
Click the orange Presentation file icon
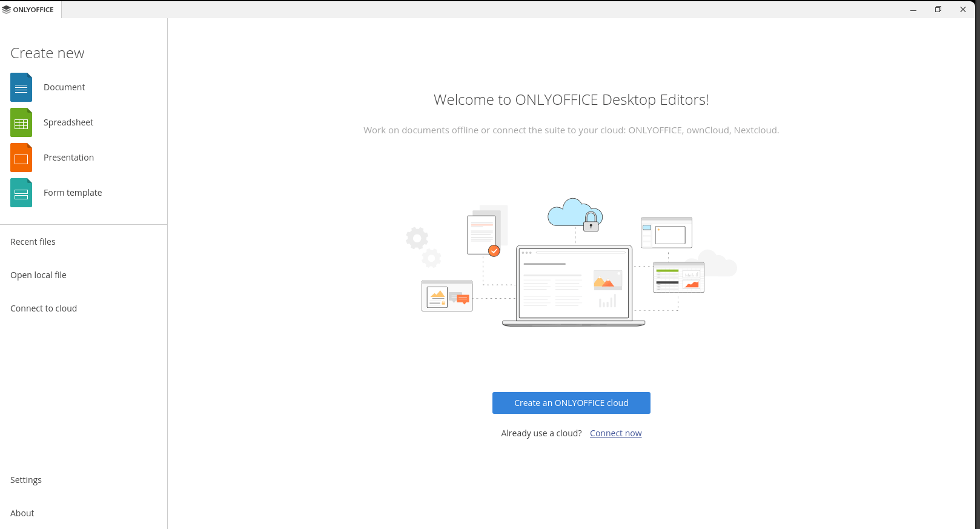pos(21,158)
